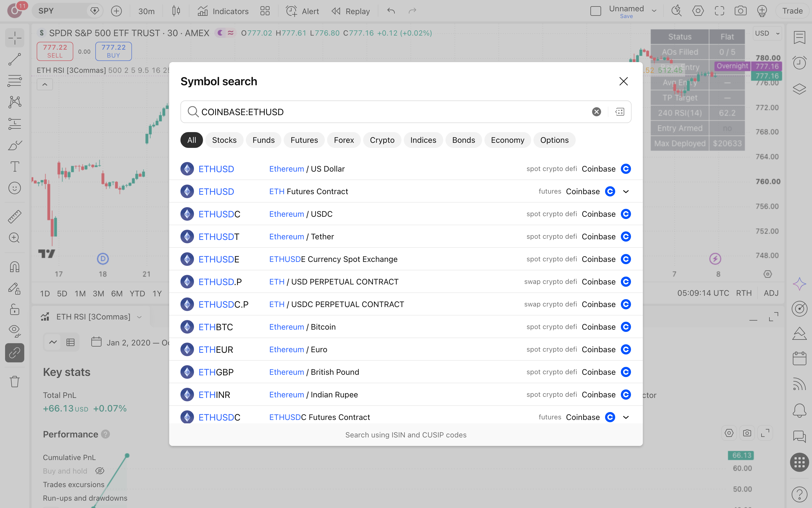Open the Unnamed layout dropdown arrow
This screenshot has width=812, height=508.
(654, 11)
